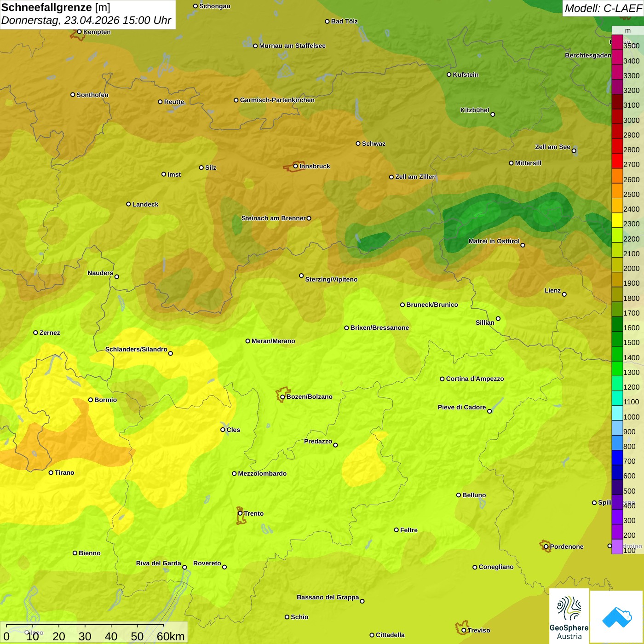
Task: Click the Zernez marker circle
Action: tap(35, 333)
